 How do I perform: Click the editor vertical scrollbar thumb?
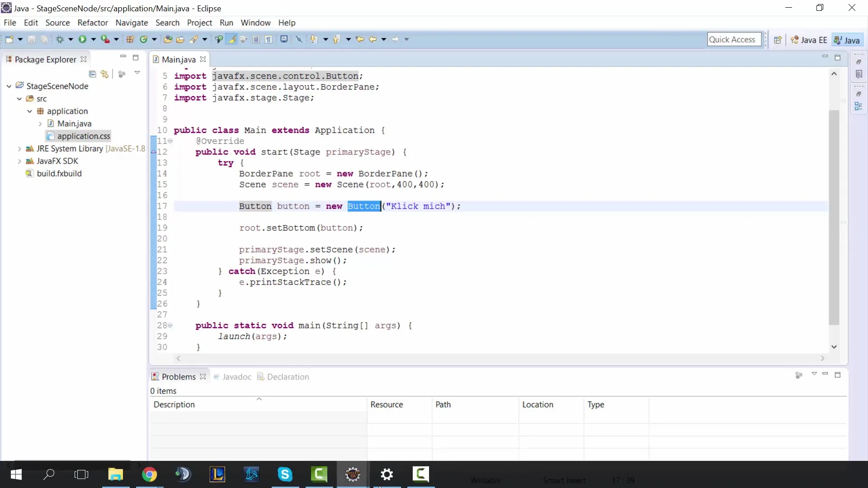pyautogui.click(x=834, y=217)
